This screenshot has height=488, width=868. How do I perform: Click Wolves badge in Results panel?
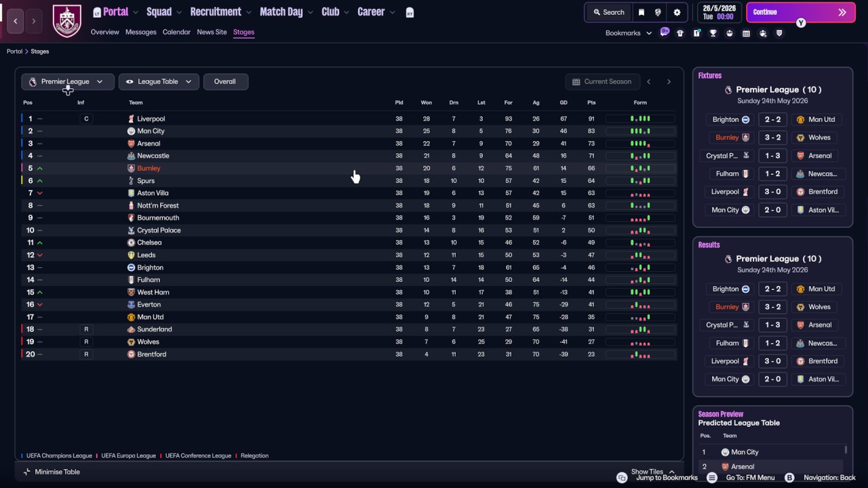click(800, 307)
